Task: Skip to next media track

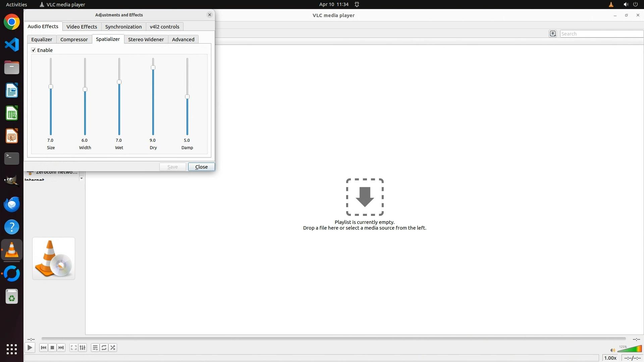Action: click(61, 348)
